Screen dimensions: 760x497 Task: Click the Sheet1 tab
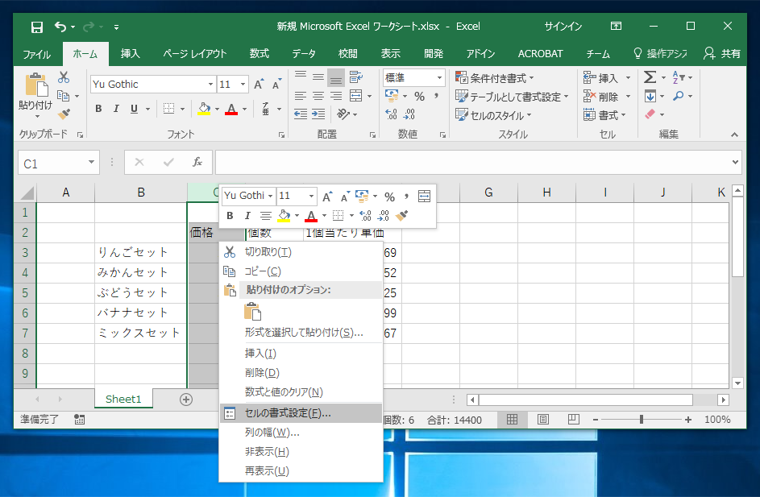[123, 399]
